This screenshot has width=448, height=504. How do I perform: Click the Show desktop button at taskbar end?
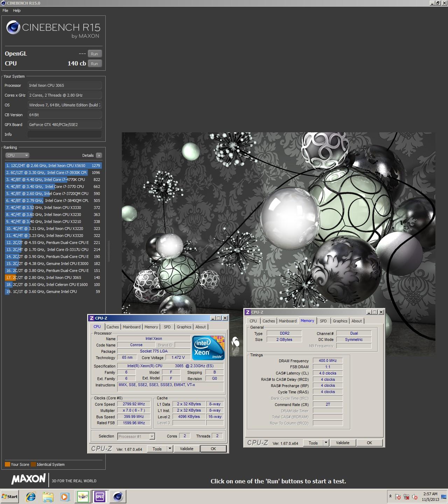(x=444, y=497)
